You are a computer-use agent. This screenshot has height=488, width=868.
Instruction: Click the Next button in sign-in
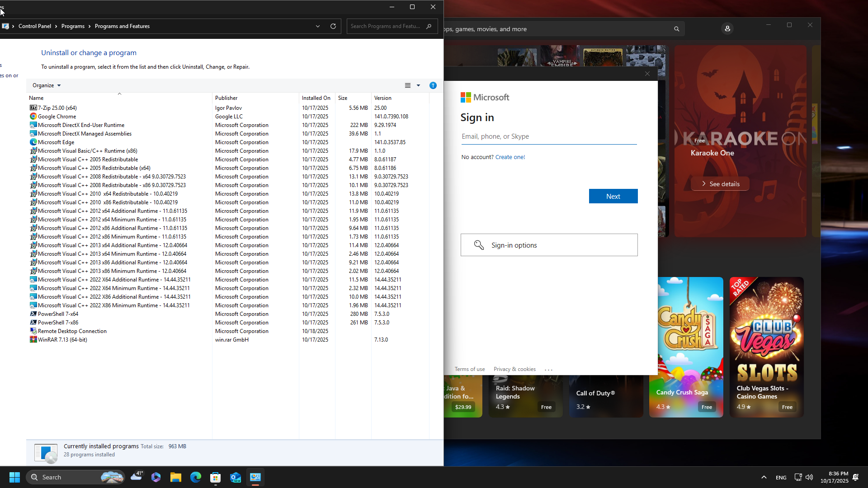pyautogui.click(x=613, y=196)
